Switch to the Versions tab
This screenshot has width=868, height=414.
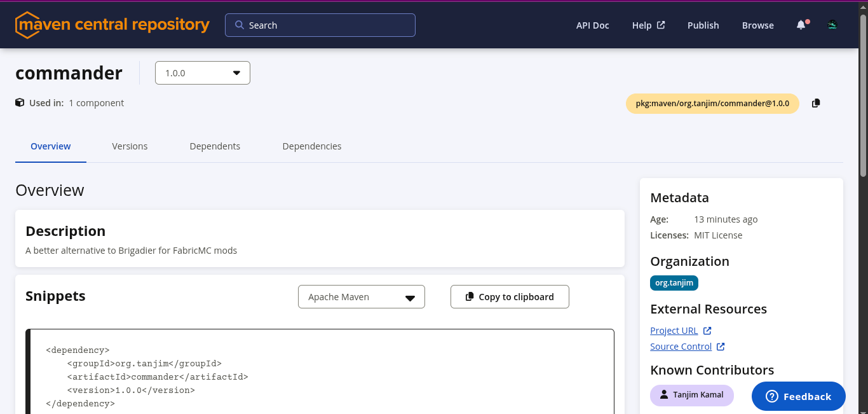coord(130,146)
